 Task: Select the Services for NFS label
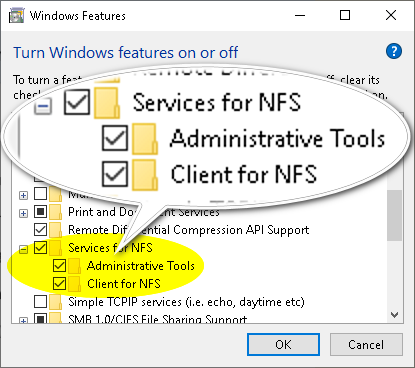110,248
